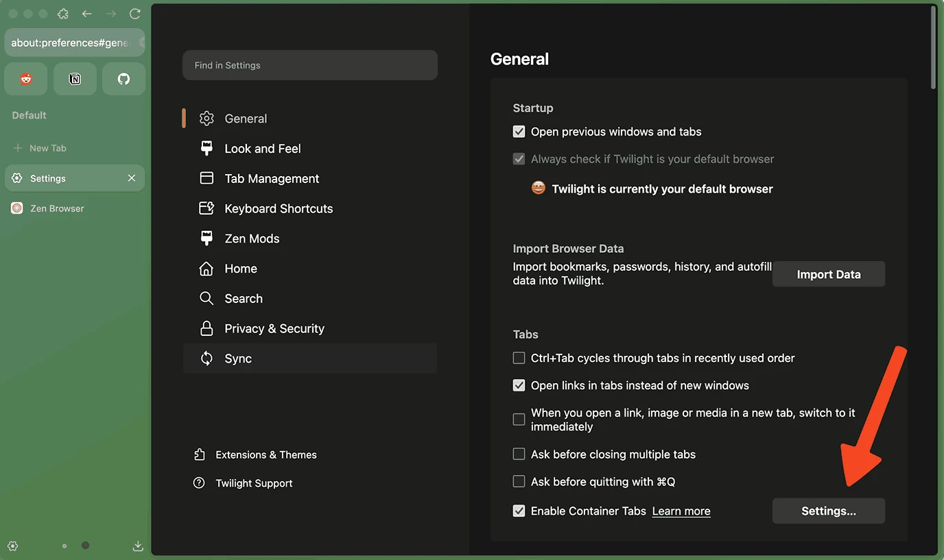Switch to the Zen Browser tab
Viewport: 944px width, 560px height.
(74, 208)
